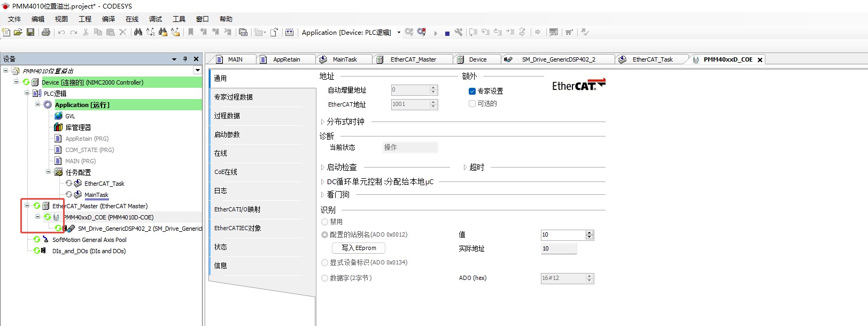This screenshot has width=868, height=326.
Task: Click the Logout gear icon with red X
Action: pos(422,32)
